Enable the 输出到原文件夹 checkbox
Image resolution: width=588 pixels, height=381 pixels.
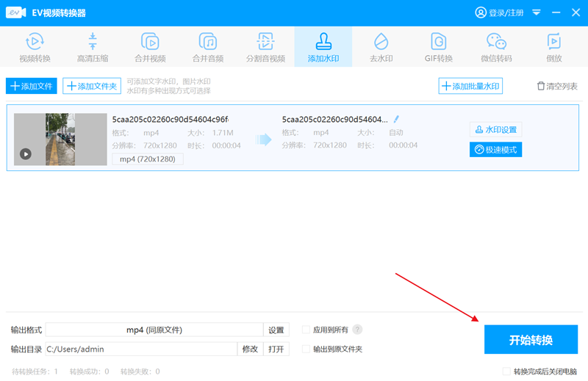[x=306, y=349]
